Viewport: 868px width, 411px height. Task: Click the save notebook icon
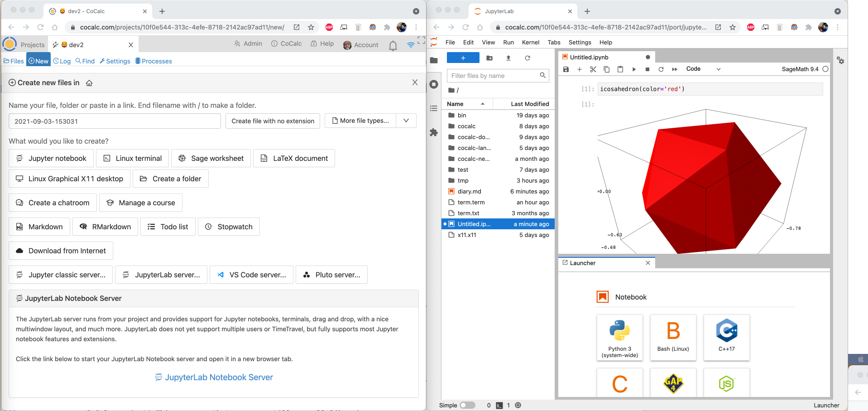[x=566, y=69]
